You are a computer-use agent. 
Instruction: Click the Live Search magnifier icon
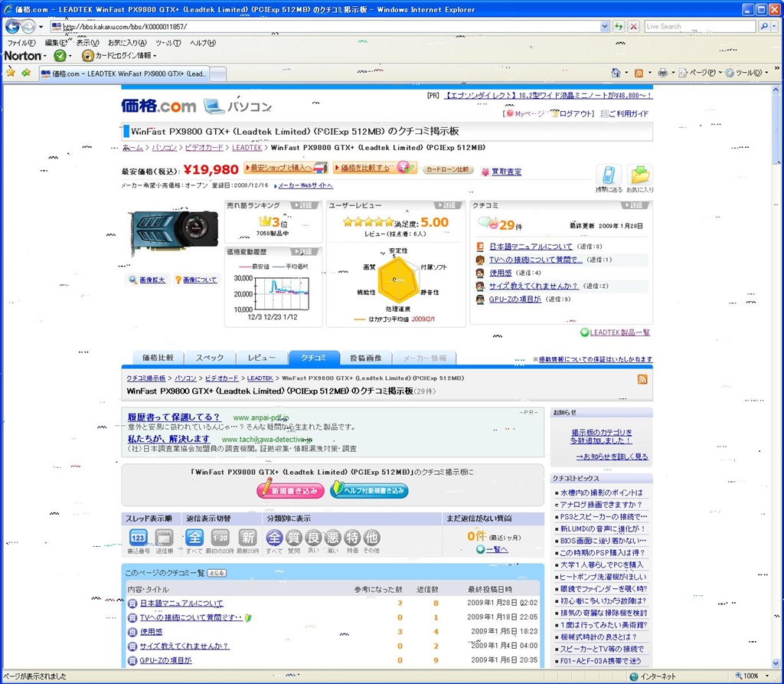coord(763,27)
